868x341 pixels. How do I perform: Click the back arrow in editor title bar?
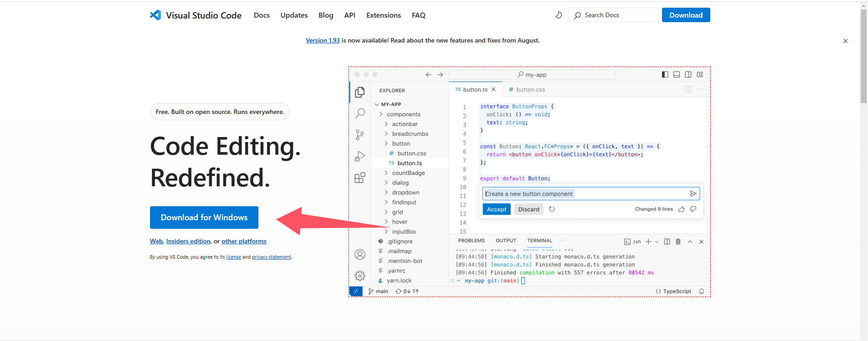[428, 75]
